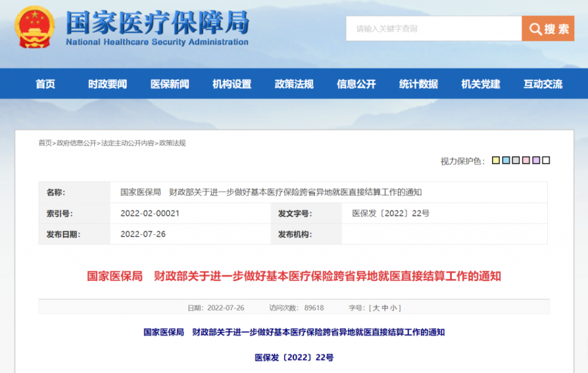
Task: Click publish date 2022-07-26 in the table
Action: tap(143, 234)
